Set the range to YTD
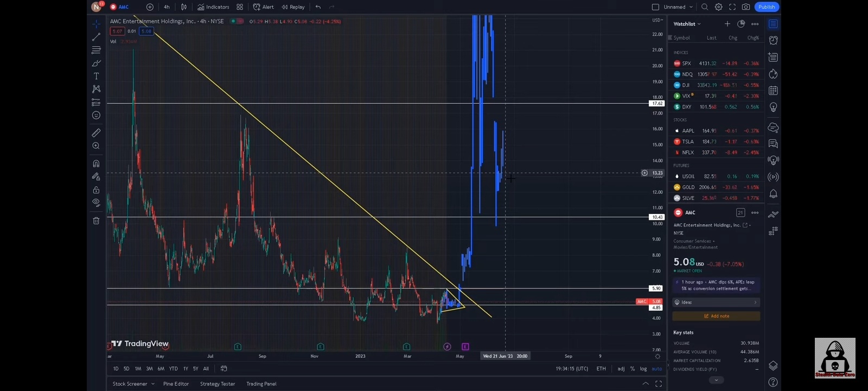This screenshot has height=391, width=868. [x=173, y=369]
